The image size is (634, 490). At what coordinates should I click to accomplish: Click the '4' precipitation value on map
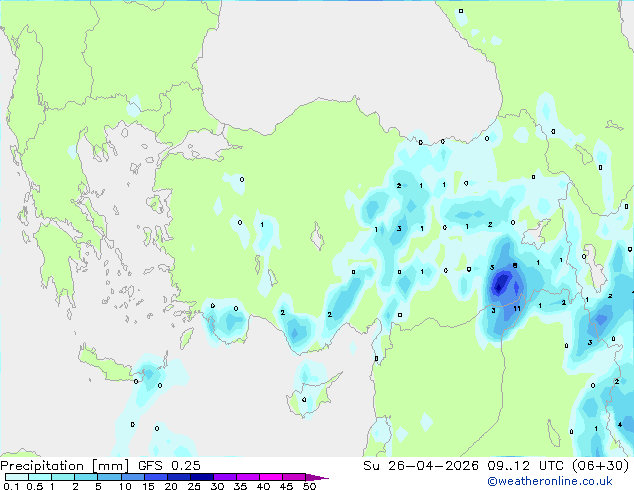[x=619, y=425]
